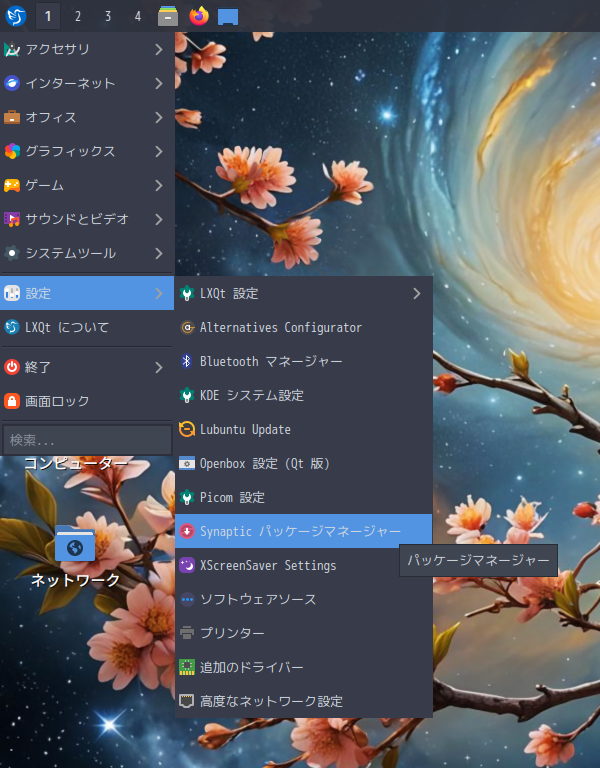Open the サウンドとビデオ menu category

[x=87, y=219]
